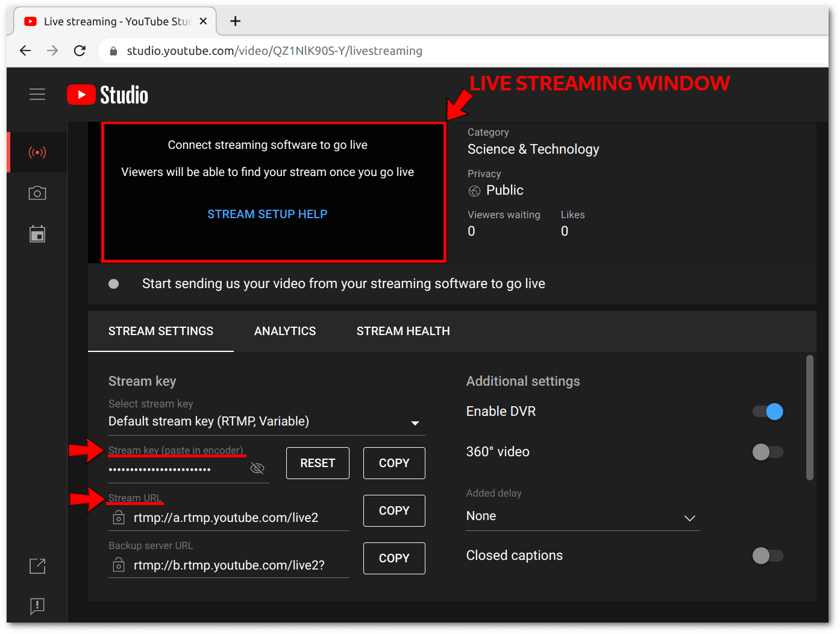Image resolution: width=840 pixels, height=634 pixels.
Task: Click the Viewers waiting label
Action: coord(504,215)
